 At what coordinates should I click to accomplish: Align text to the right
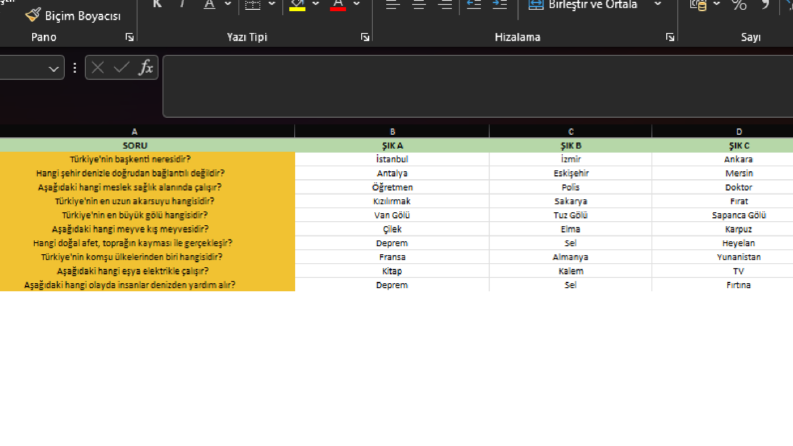pyautogui.click(x=445, y=5)
